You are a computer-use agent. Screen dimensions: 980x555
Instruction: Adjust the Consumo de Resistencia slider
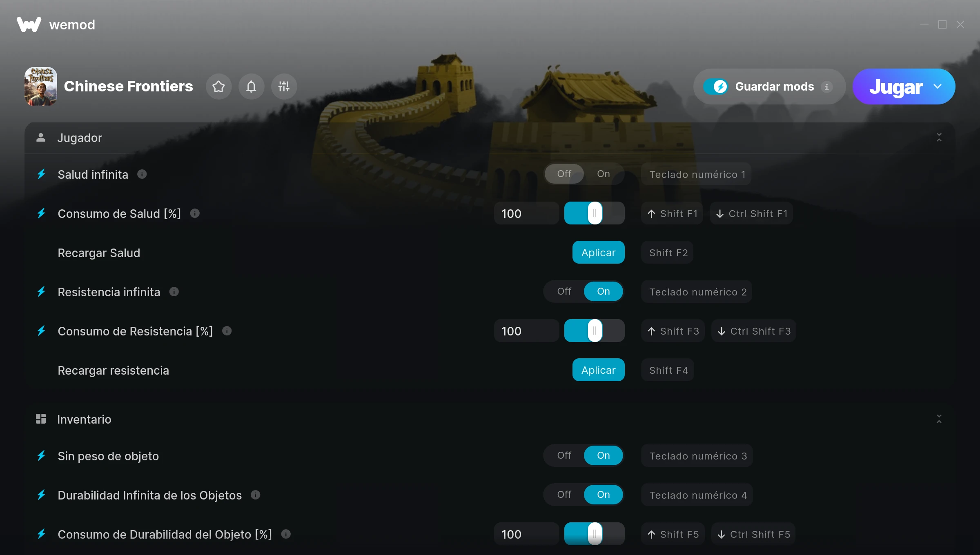coord(594,331)
